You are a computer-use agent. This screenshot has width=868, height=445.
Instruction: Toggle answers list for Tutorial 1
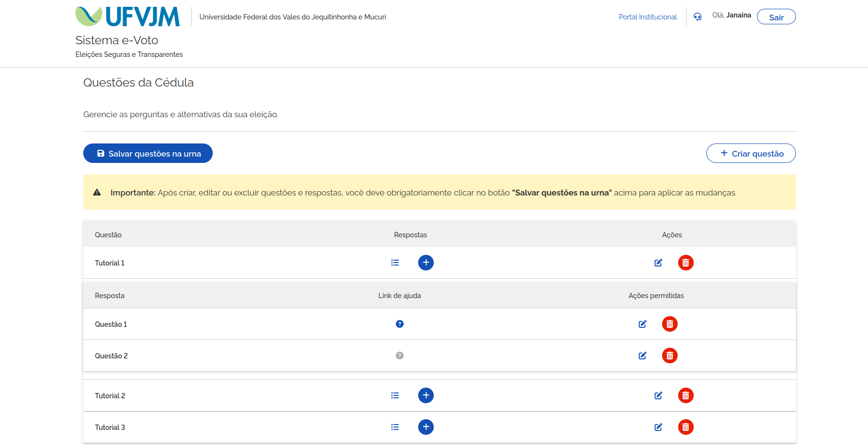coord(395,263)
